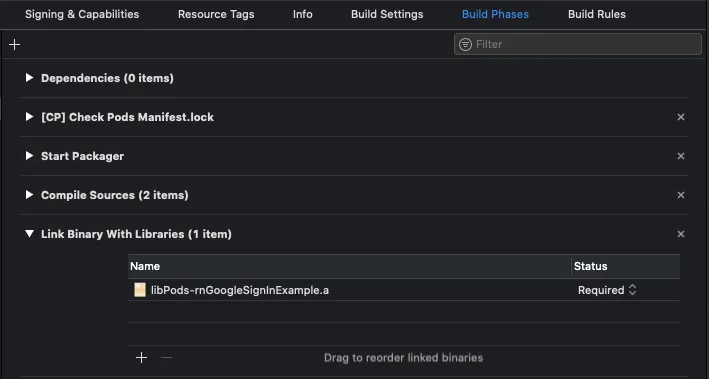Go to the Build Rules tab
This screenshot has width=709, height=379.
coord(597,14)
